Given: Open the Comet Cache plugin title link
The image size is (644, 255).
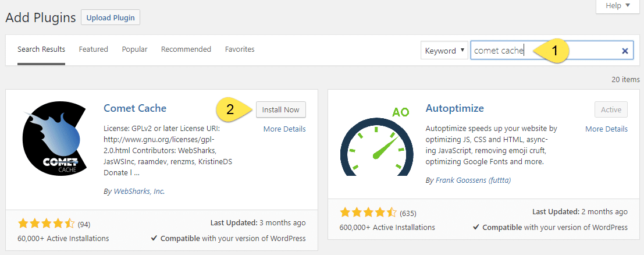Looking at the screenshot, I should 135,108.
